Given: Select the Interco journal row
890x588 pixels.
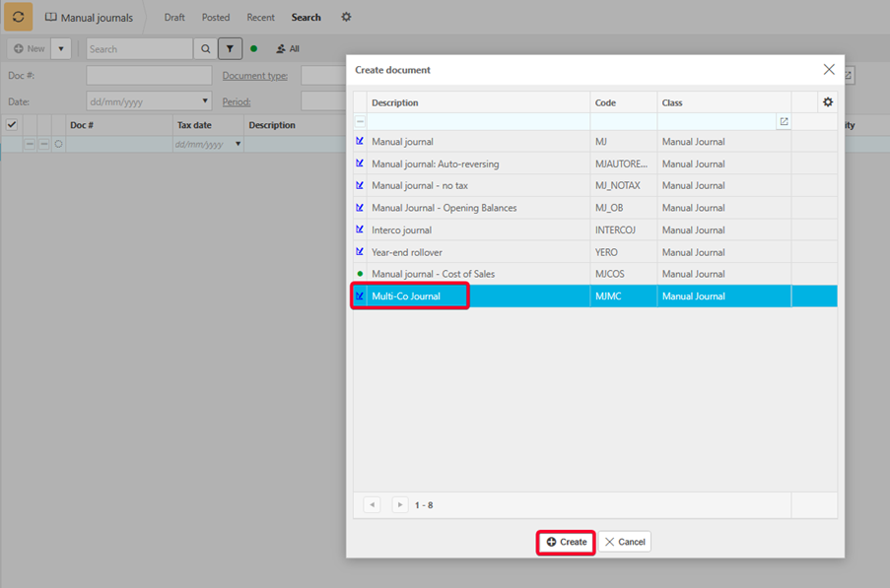Looking at the screenshot, I should pos(595,229).
